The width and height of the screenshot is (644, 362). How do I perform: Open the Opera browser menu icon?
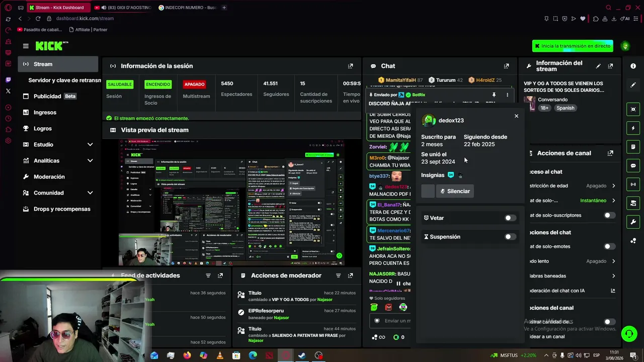tap(8, 8)
